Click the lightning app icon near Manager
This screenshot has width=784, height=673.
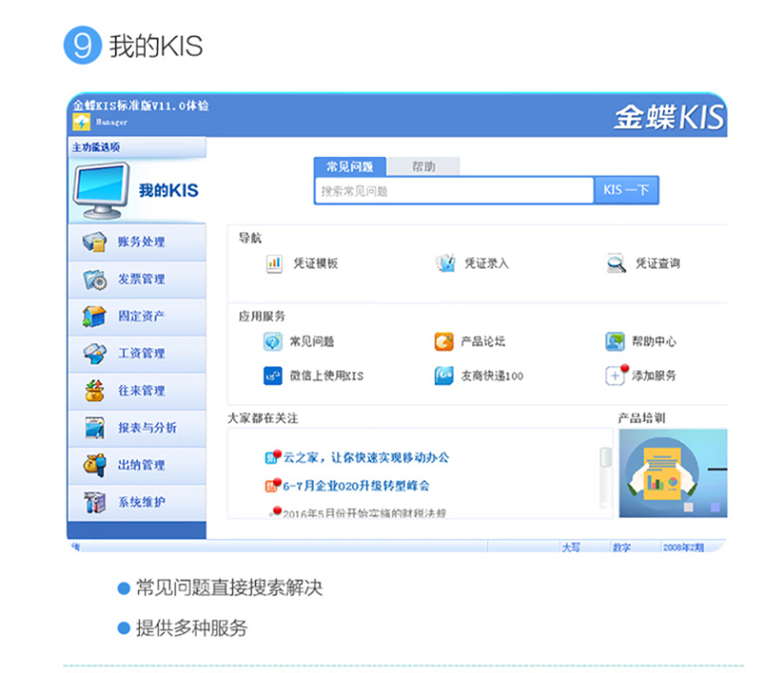81,122
